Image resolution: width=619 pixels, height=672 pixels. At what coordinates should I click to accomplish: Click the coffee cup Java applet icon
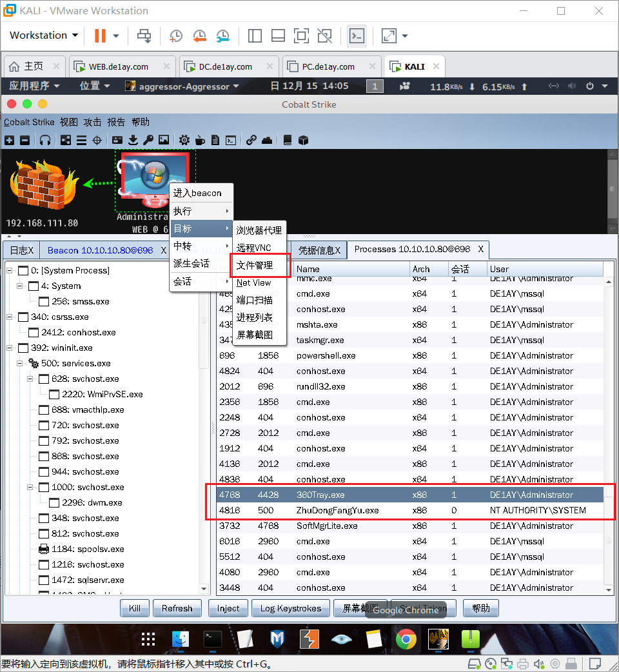click(200, 140)
